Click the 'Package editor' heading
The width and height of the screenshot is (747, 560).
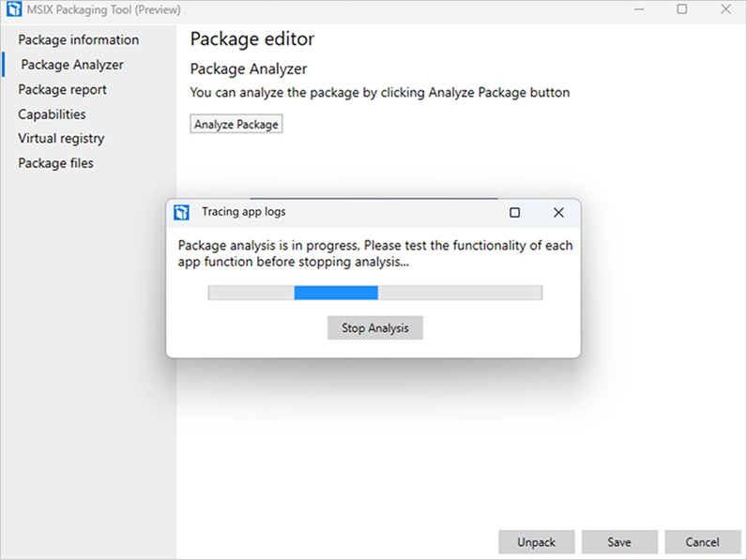[252, 39]
